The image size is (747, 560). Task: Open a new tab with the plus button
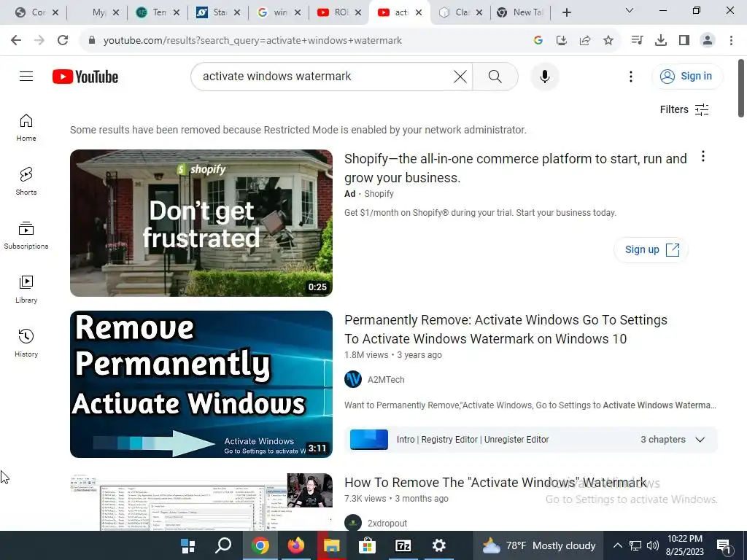pos(566,12)
